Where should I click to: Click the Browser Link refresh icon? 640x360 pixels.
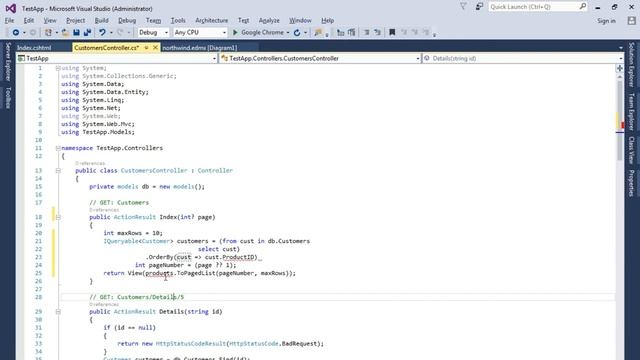pyautogui.click(x=297, y=33)
